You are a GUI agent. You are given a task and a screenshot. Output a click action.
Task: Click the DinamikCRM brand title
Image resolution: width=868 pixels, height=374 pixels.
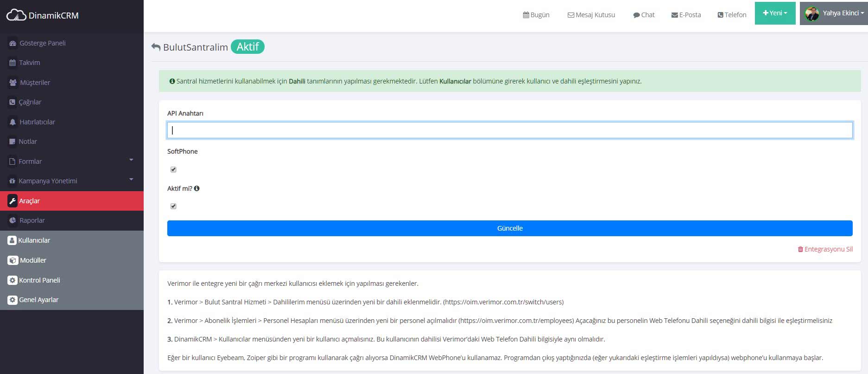point(54,15)
